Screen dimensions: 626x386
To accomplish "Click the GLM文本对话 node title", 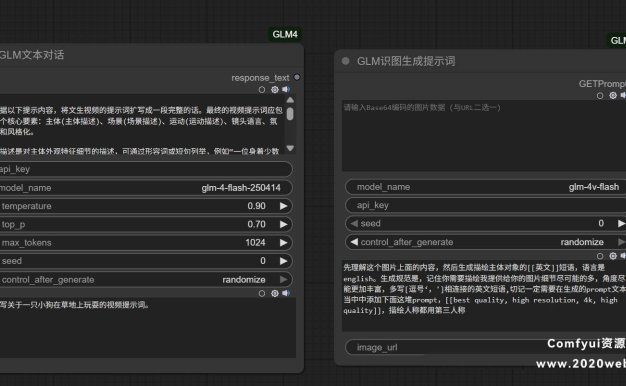I will tap(32, 55).
